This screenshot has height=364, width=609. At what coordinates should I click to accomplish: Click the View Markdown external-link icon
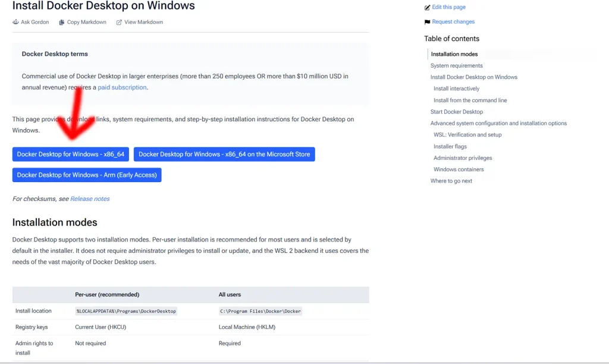119,22
